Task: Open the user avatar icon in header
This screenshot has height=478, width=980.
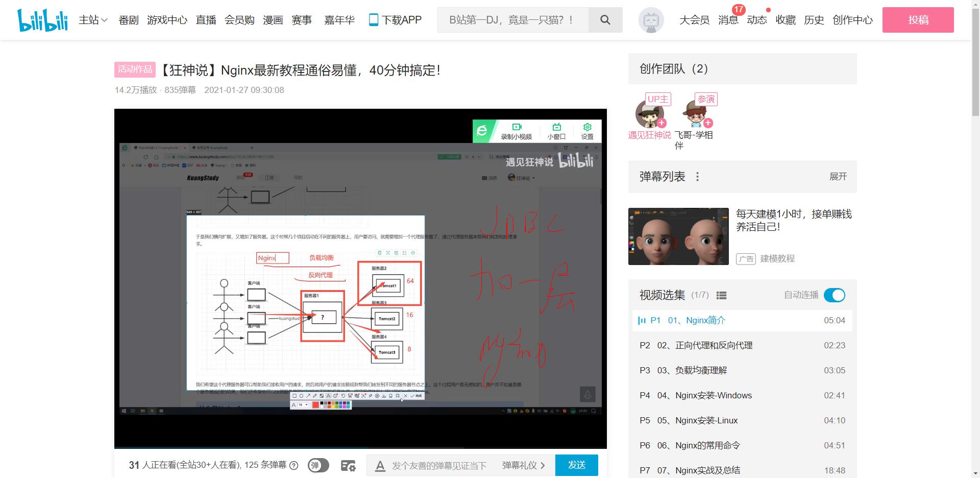Action: tap(651, 20)
